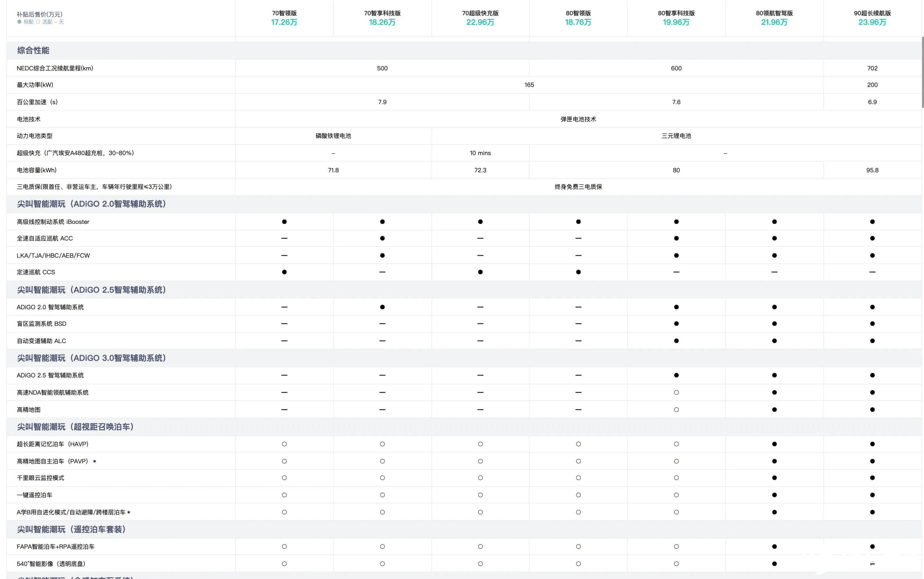Image resolution: width=924 pixels, height=579 pixels.
Task: Click dash mark for 盲区监测系统 BSD under 70智领版
Action: 284,324
